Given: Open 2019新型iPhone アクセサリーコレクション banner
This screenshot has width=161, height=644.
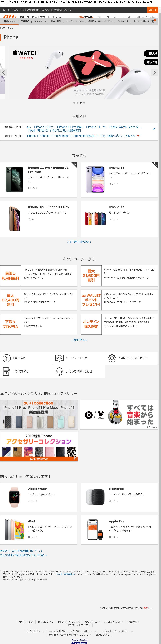Looking at the screenshot, I should tap(39, 446).
